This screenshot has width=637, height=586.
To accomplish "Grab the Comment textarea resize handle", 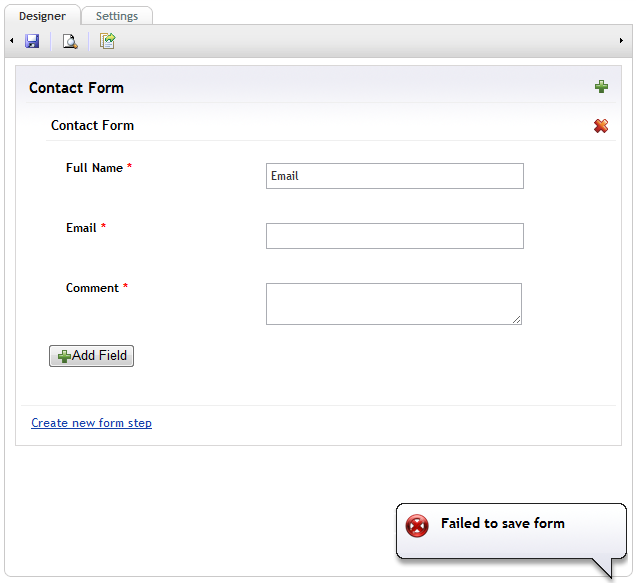I will (x=517, y=320).
